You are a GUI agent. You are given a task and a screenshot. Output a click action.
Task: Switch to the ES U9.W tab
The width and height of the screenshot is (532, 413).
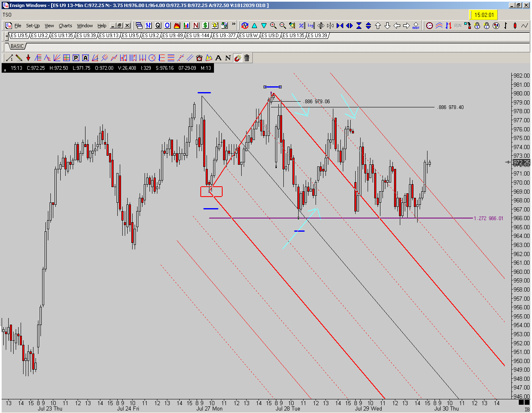(x=248, y=36)
